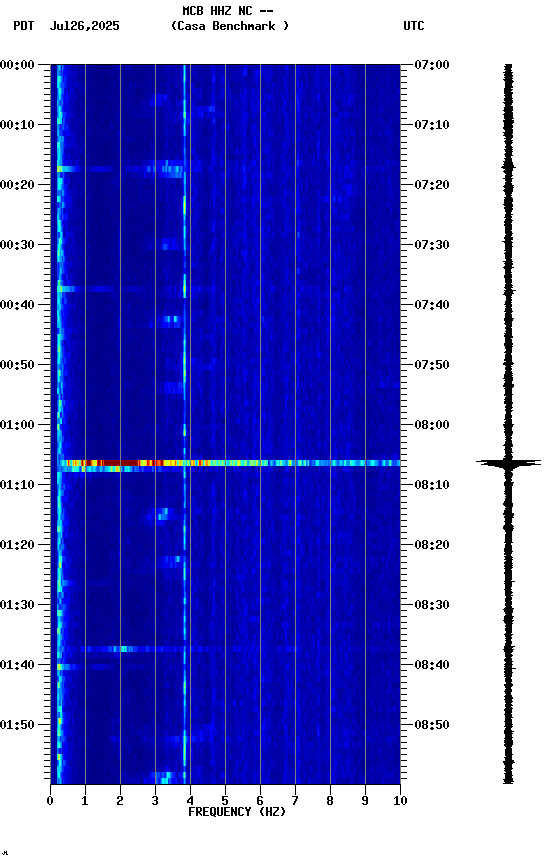Click frequency axis tick label '1'

[85, 801]
